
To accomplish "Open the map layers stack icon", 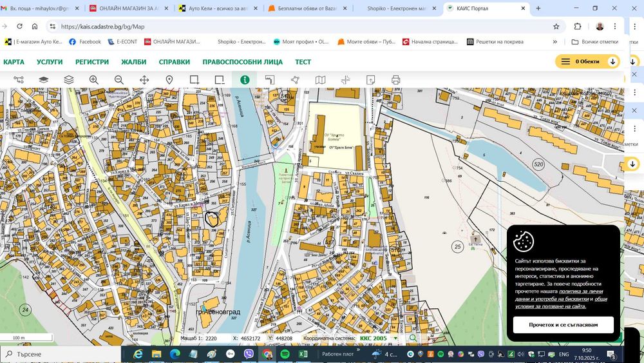I will pyautogui.click(x=69, y=80).
